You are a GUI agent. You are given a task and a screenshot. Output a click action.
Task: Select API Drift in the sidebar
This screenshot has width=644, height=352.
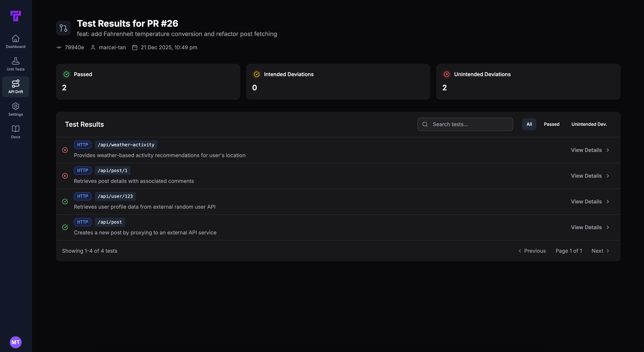click(x=15, y=86)
